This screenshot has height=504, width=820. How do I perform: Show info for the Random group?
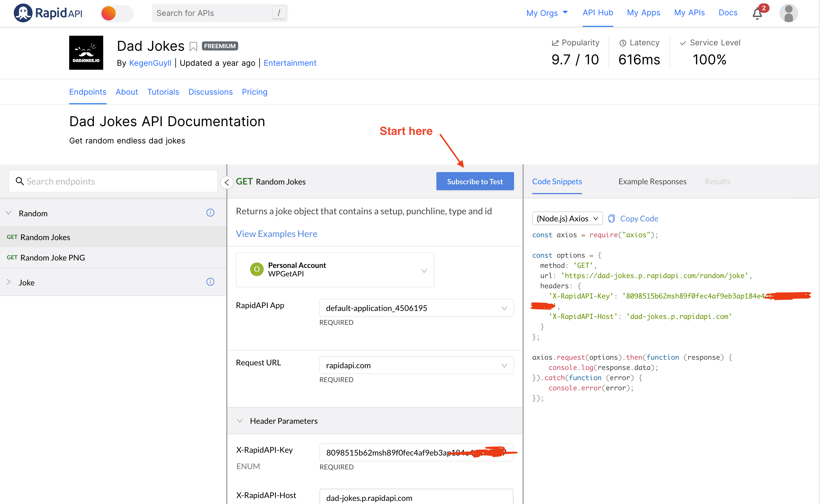(210, 213)
